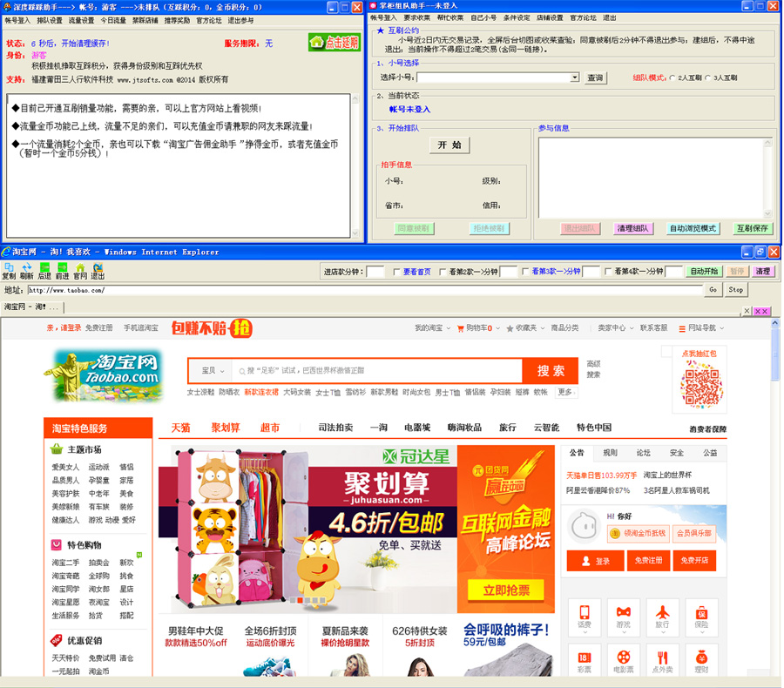Click the Taobao search text field
Screen dimensions: 784x688
377,370
